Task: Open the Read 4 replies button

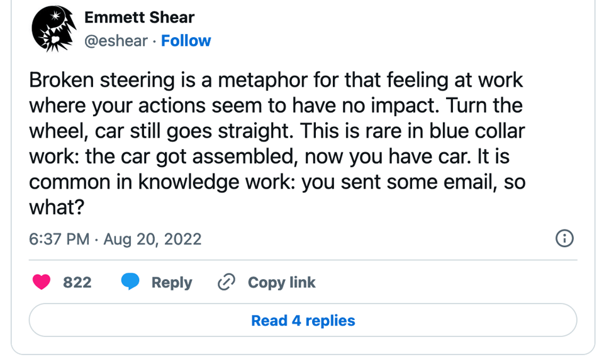Action: click(303, 320)
